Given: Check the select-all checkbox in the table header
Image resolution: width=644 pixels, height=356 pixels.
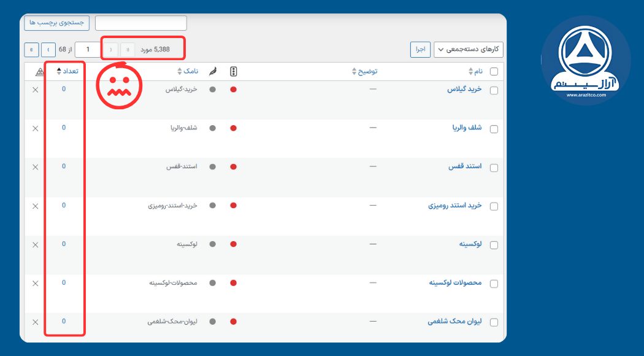Looking at the screenshot, I should coord(494,70).
